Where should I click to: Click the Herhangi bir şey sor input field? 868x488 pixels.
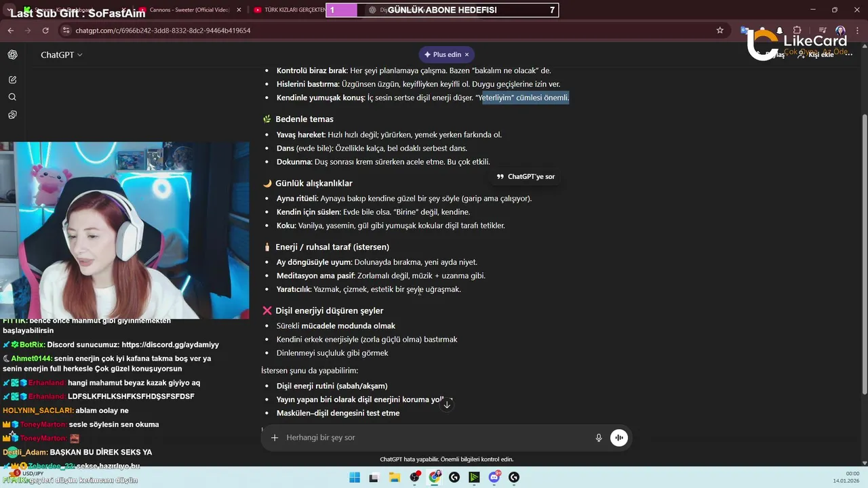[434, 438]
